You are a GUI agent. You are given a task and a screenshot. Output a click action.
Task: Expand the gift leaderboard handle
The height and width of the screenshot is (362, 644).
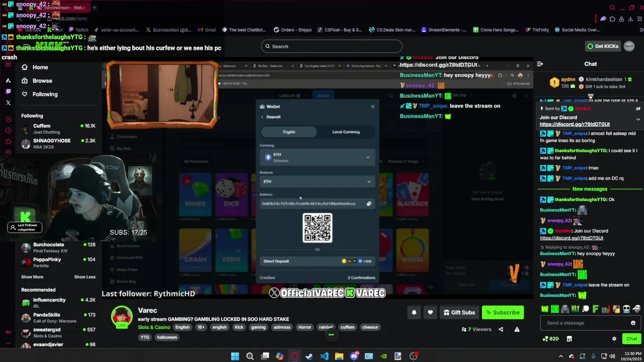point(591,97)
